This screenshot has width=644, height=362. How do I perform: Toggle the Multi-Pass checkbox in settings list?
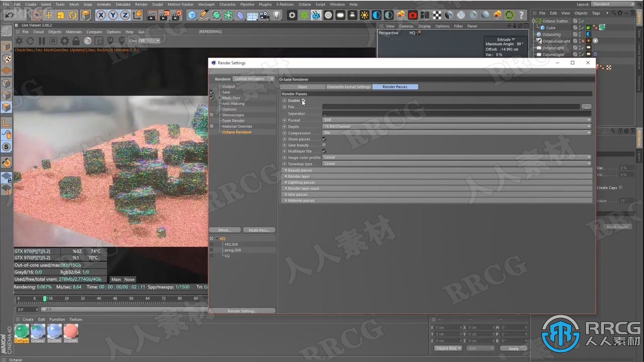212,98
